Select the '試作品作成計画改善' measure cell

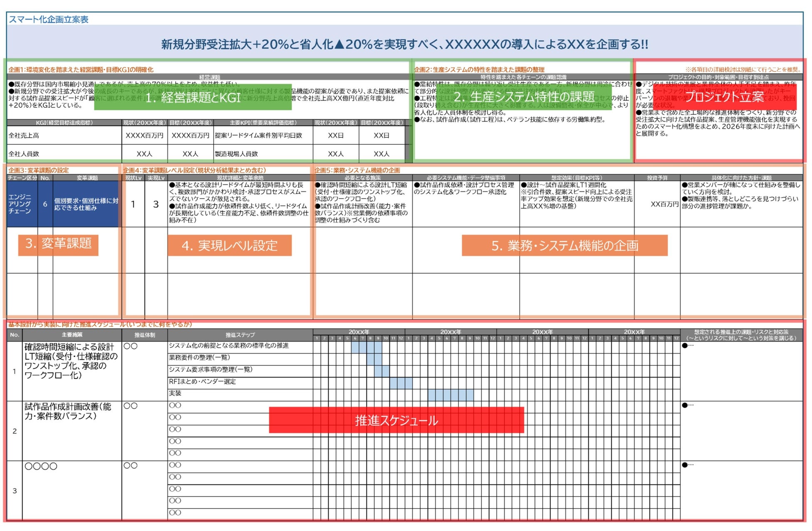pos(68,411)
